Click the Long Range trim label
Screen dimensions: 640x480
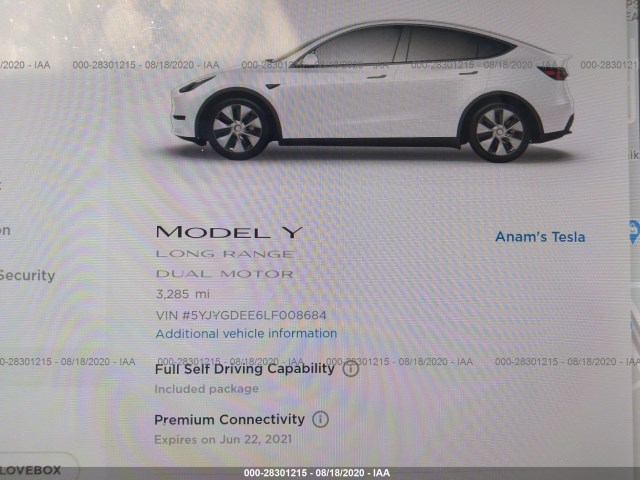(x=224, y=254)
